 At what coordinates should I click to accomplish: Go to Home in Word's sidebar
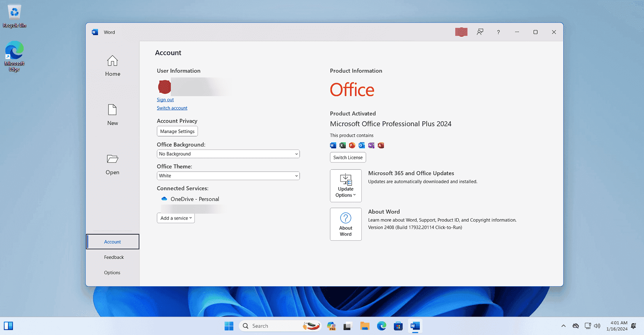(x=112, y=66)
